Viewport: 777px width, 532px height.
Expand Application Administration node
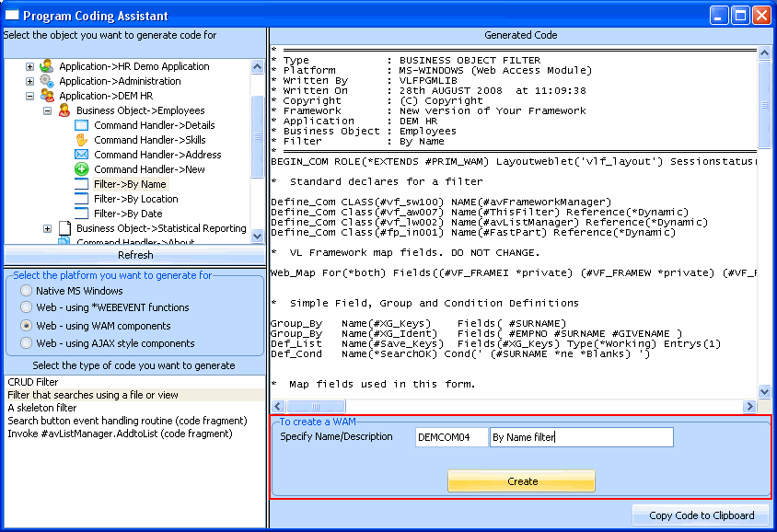[x=29, y=81]
